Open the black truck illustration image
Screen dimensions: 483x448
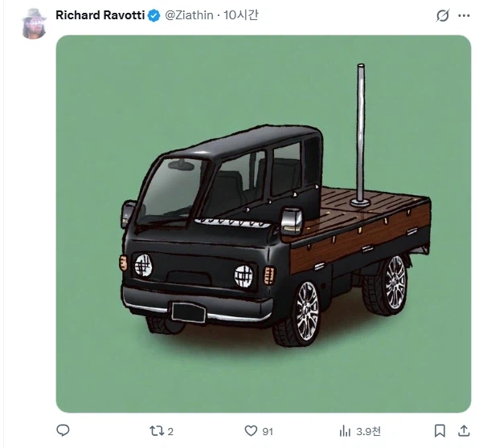[263, 224]
